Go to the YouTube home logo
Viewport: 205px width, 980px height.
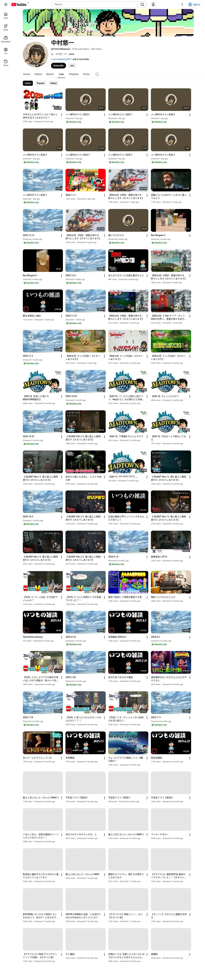click(19, 5)
